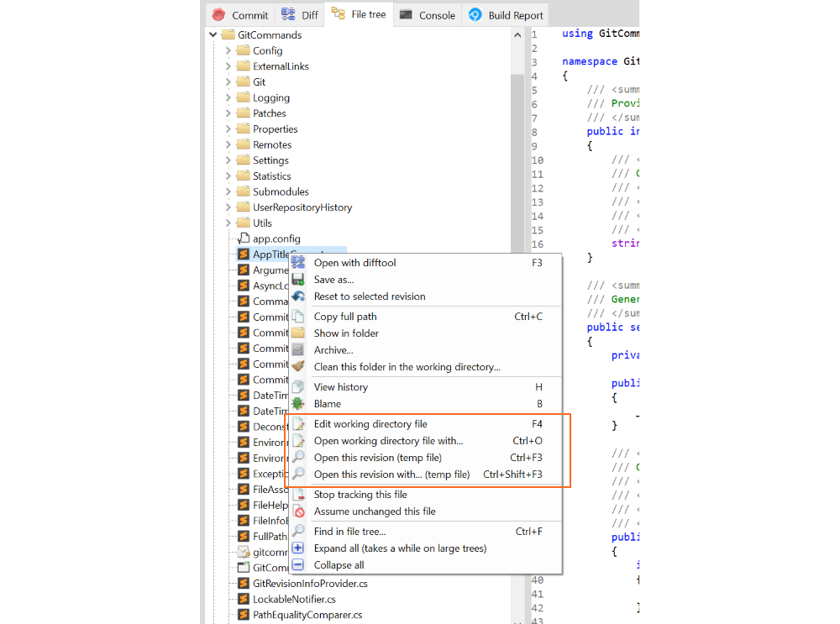The height and width of the screenshot is (624, 840).
Task: Expand the Submodules folder
Action: 226,191
